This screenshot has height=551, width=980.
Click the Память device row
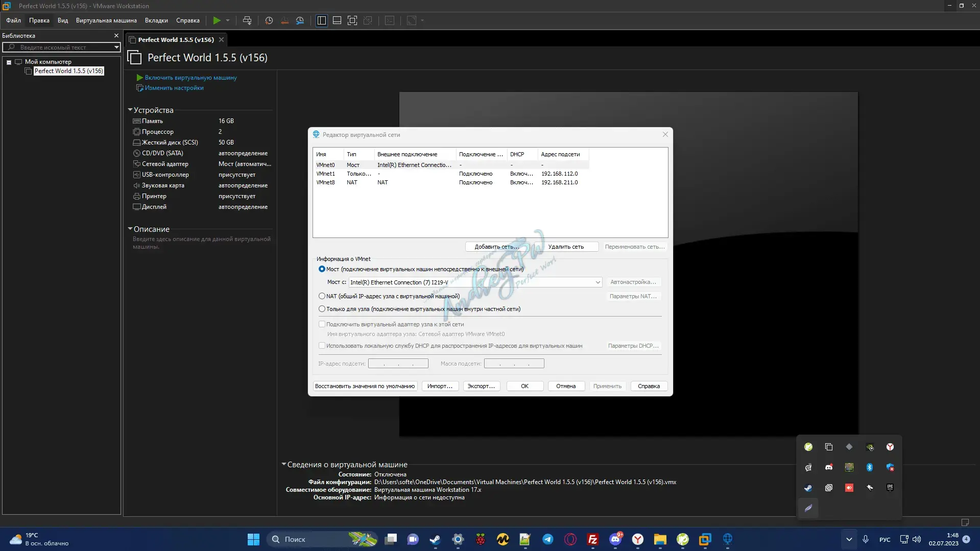[202, 121]
